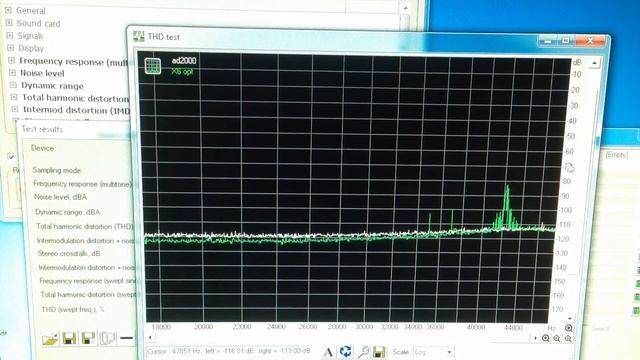
Task: Click the Test results window title
Action: pyautogui.click(x=42, y=129)
